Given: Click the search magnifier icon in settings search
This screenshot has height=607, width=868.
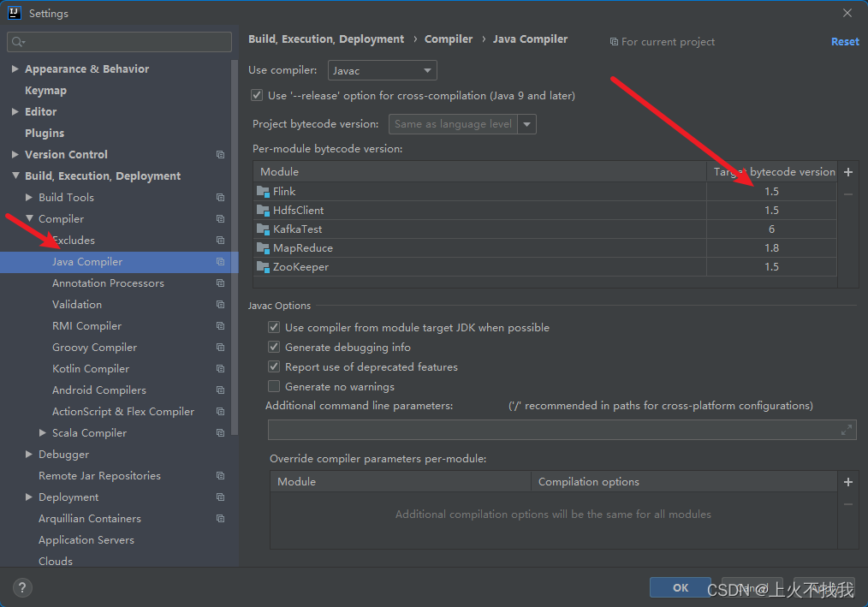Looking at the screenshot, I should click(18, 42).
